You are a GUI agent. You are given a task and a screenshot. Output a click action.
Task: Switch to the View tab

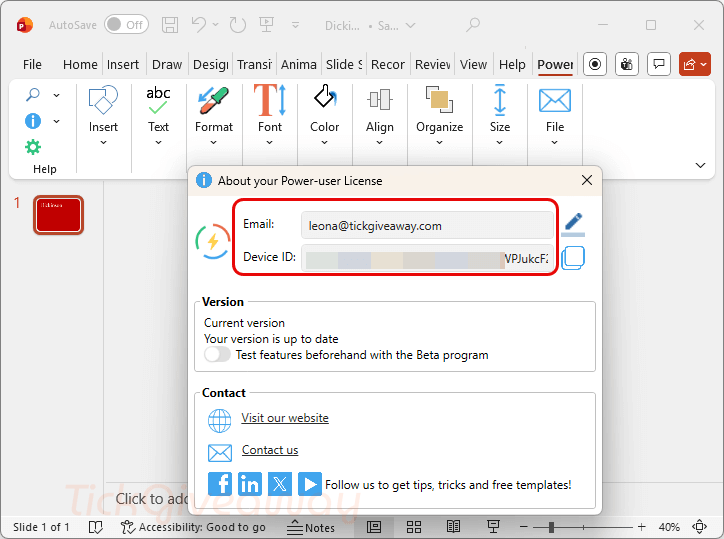pos(473,65)
